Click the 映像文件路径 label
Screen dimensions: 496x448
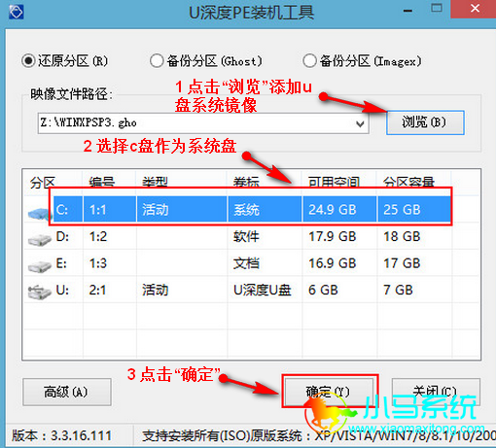[71, 94]
